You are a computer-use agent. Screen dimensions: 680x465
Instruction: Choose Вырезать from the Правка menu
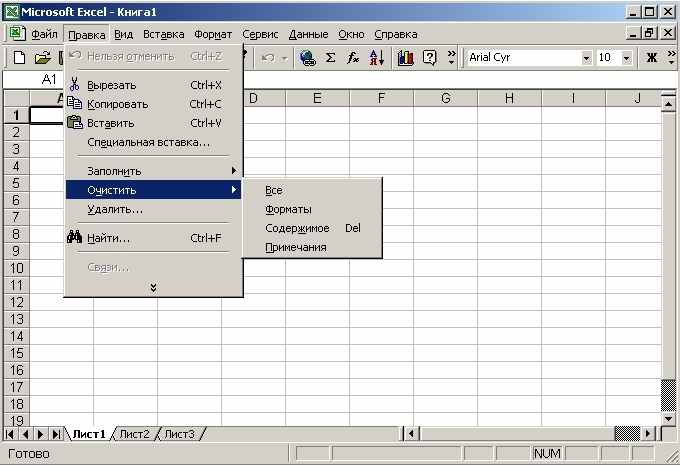153,85
